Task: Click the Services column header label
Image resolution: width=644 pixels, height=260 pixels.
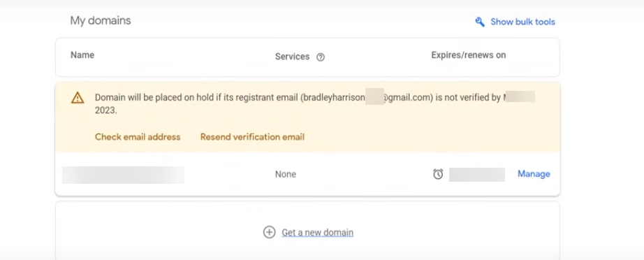Action: [x=292, y=57]
